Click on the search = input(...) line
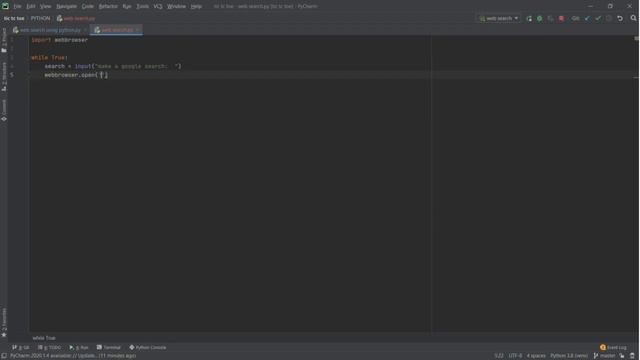Image resolution: width=640 pixels, height=360 pixels. click(113, 66)
